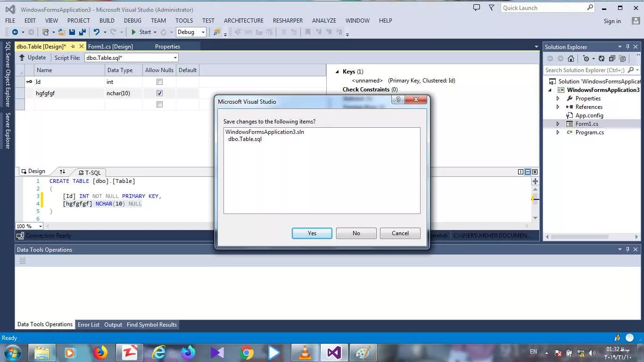Click the Save floppy disk icon

point(72,32)
